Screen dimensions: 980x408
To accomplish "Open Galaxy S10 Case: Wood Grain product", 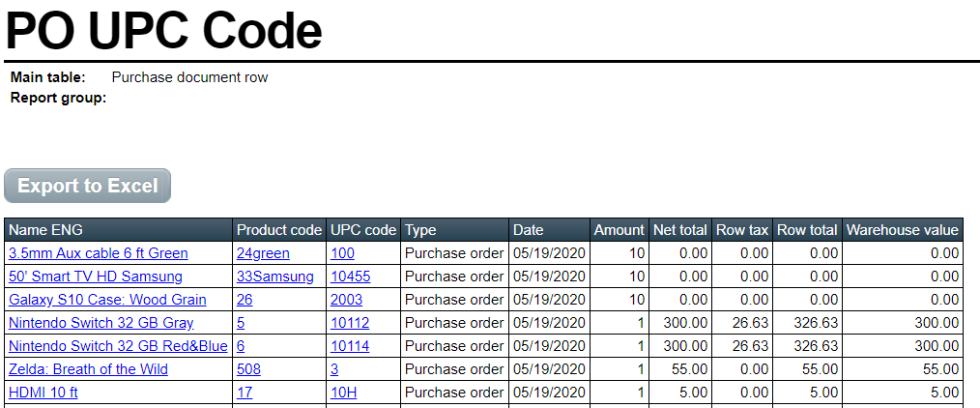I will click(x=107, y=300).
